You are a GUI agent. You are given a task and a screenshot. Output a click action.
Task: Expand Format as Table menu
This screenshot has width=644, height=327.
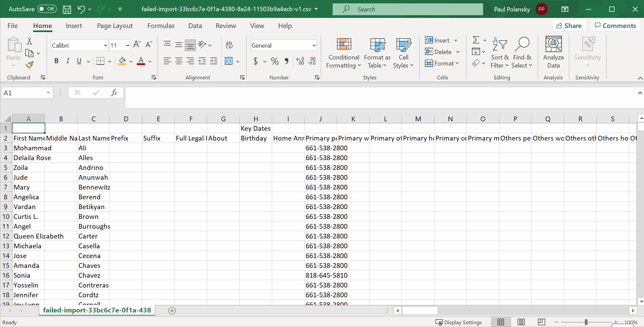pyautogui.click(x=377, y=53)
